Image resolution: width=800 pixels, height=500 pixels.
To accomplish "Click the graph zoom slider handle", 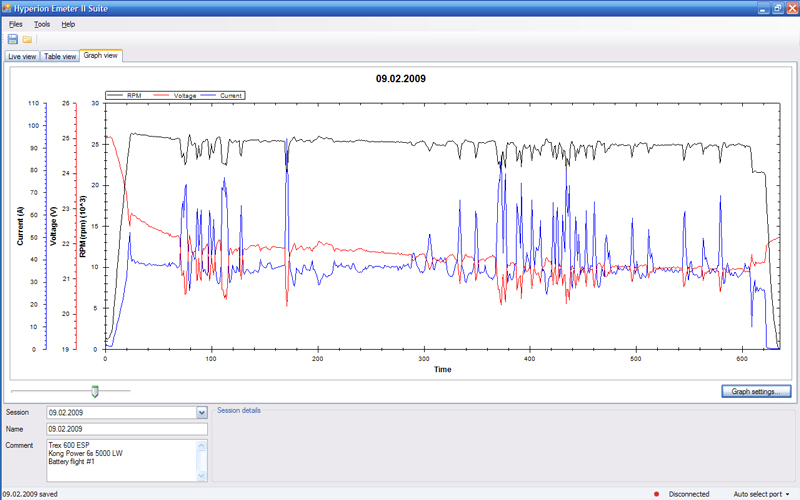I will point(95,391).
